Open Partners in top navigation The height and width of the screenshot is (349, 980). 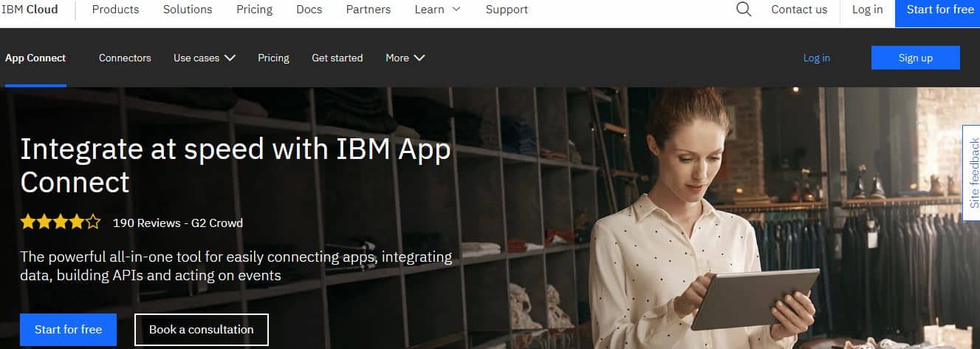point(369,10)
